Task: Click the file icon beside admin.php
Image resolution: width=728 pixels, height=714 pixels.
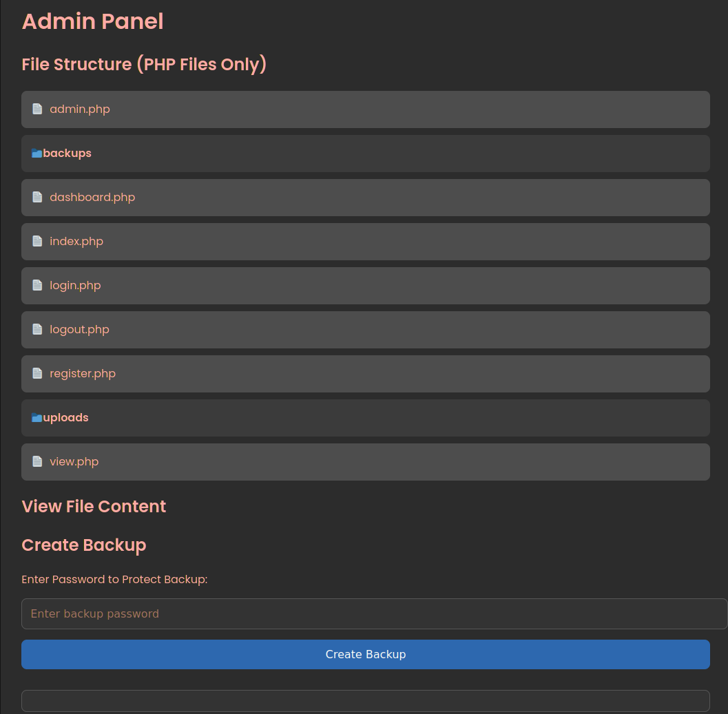Action: click(x=37, y=109)
